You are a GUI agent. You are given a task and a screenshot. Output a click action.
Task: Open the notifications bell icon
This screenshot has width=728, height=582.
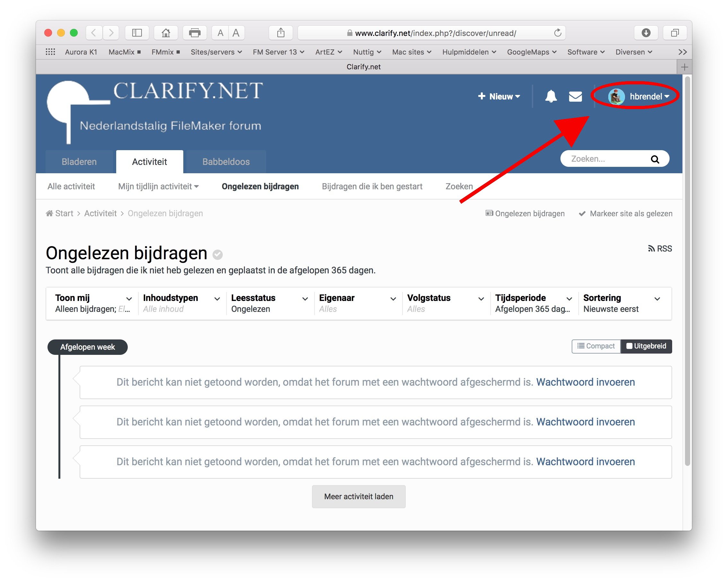551,97
